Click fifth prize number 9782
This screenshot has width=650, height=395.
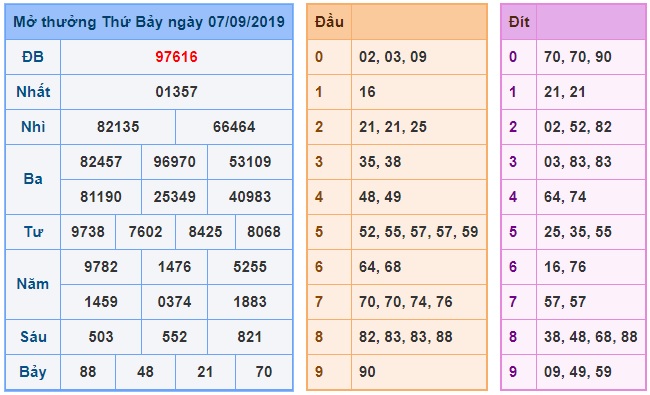pyautogui.click(x=101, y=267)
